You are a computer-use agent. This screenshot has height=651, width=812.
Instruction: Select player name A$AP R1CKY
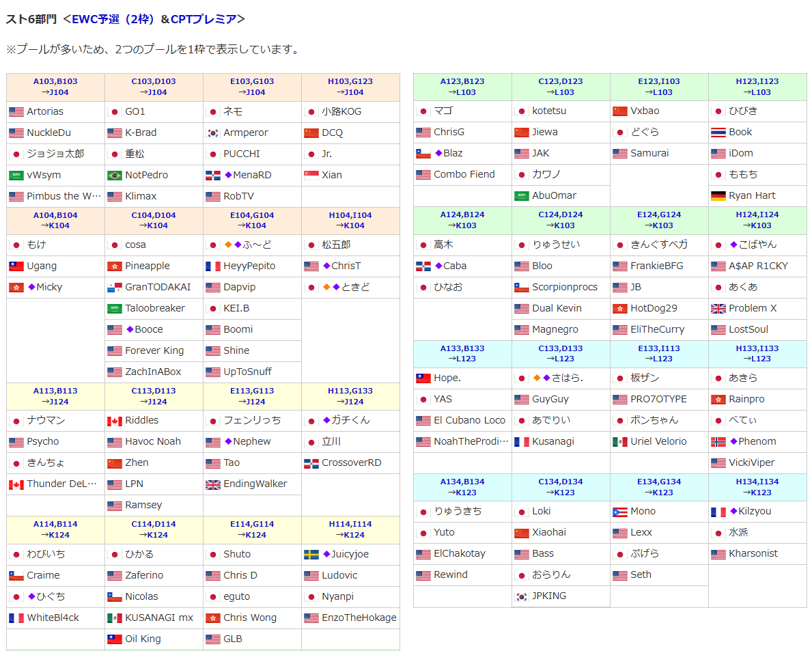[x=759, y=266]
